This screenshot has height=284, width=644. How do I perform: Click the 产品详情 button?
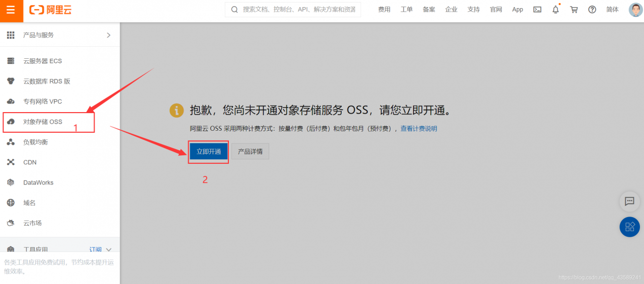250,151
